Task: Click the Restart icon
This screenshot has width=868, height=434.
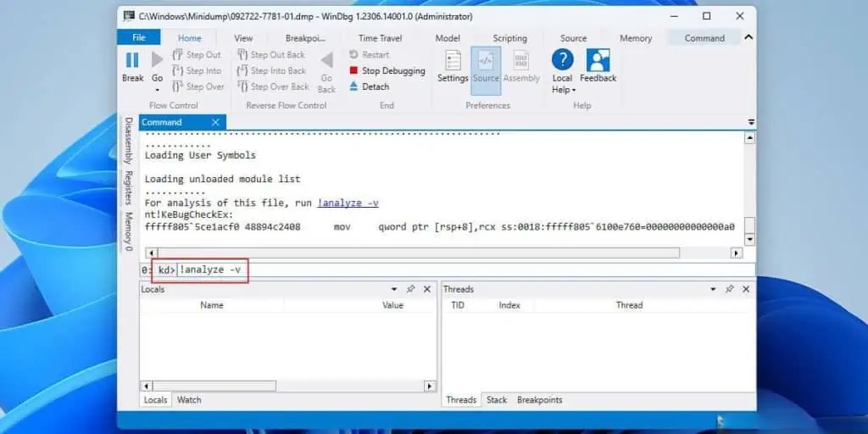Action: pyautogui.click(x=354, y=55)
